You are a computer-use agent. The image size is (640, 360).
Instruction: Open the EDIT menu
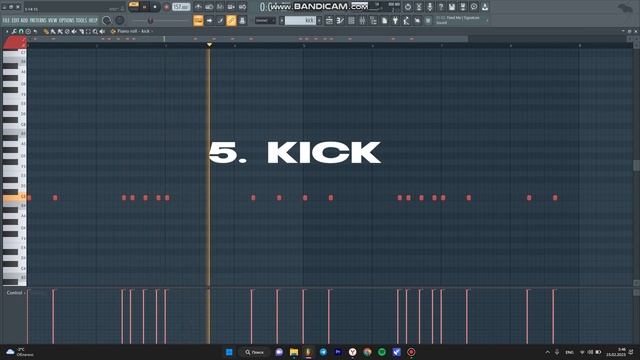(x=16, y=20)
